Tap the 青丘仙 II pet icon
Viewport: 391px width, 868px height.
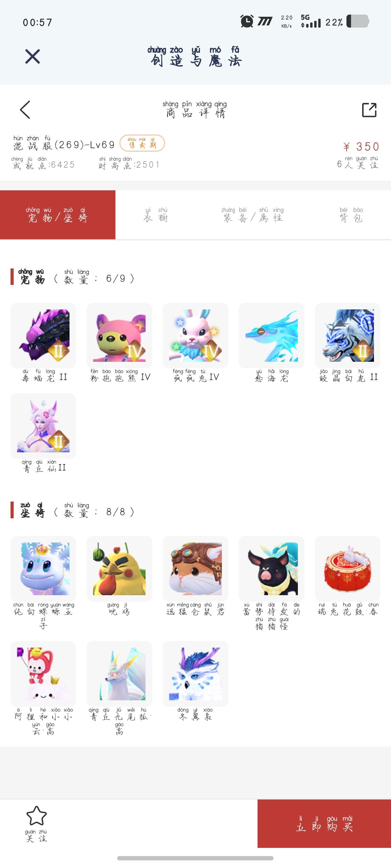(43, 426)
